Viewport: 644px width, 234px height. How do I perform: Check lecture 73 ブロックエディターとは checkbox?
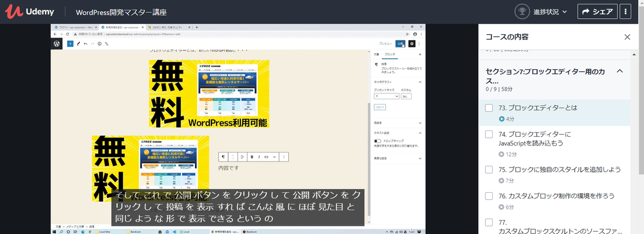(489, 108)
